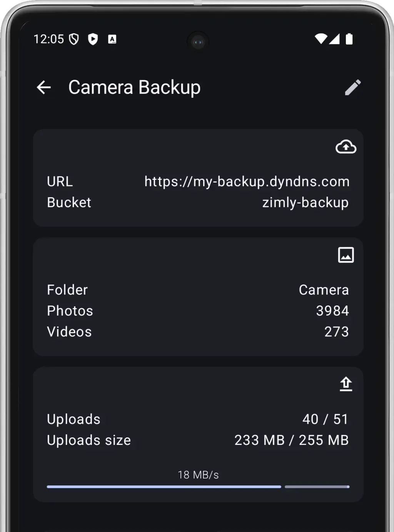Select the Camera Backup title text

pyautogui.click(x=134, y=87)
